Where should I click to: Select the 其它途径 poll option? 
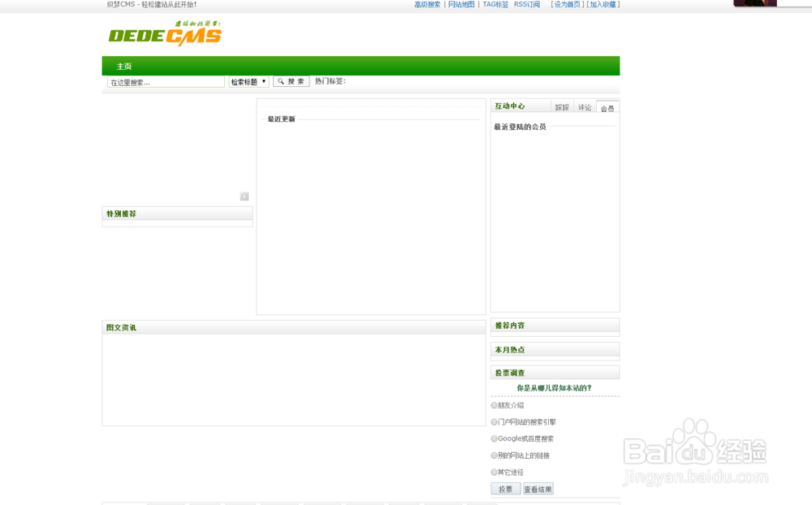(494, 472)
